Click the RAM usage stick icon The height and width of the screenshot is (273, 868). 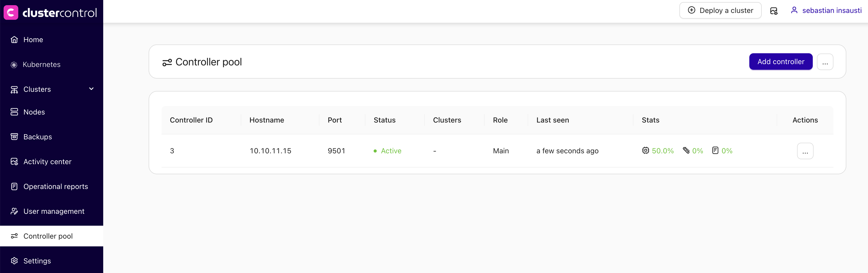pos(686,150)
